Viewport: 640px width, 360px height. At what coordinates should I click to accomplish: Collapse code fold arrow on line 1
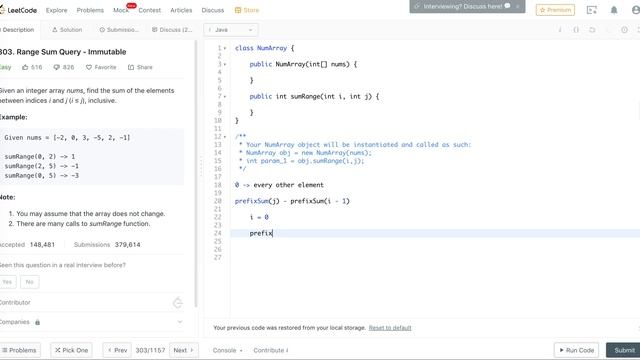pos(225,48)
